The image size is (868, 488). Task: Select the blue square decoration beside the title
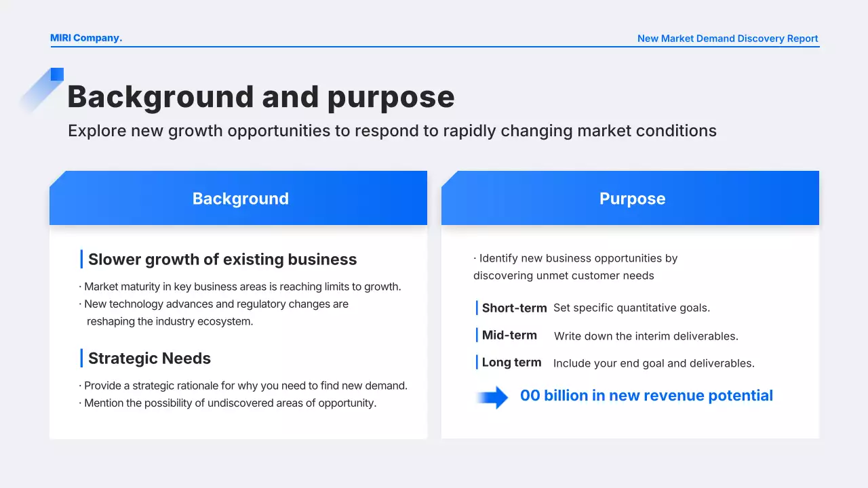[x=57, y=75]
